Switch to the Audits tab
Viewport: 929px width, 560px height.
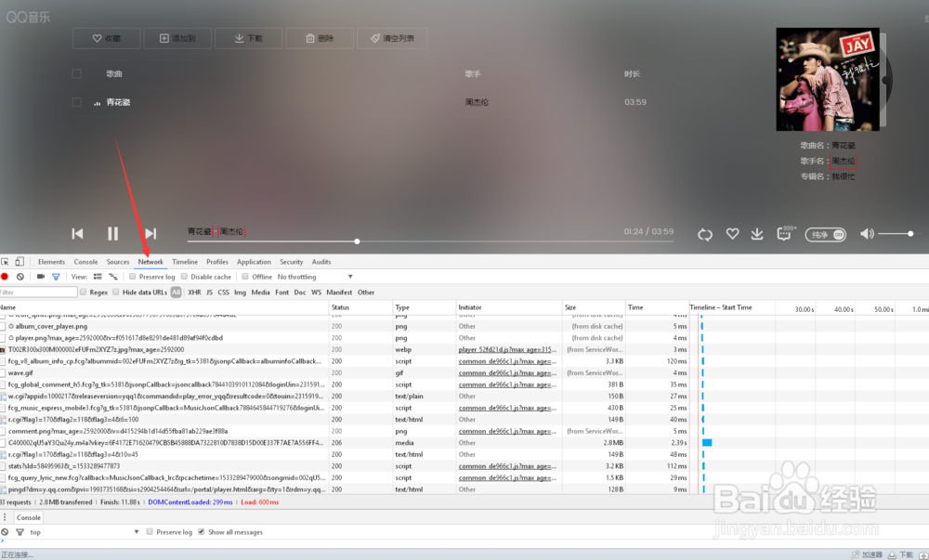[x=321, y=262]
